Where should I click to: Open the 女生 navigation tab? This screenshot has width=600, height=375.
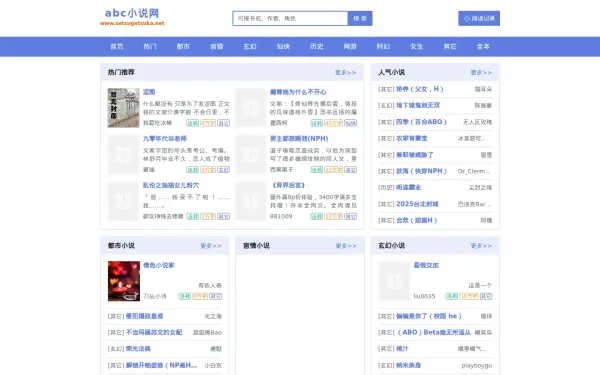tap(416, 46)
